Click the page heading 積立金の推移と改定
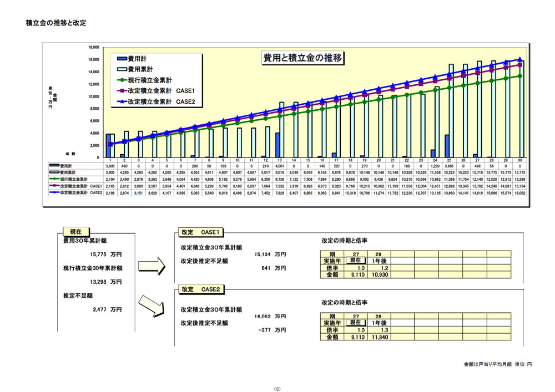The image size is (555, 392). tap(56, 23)
